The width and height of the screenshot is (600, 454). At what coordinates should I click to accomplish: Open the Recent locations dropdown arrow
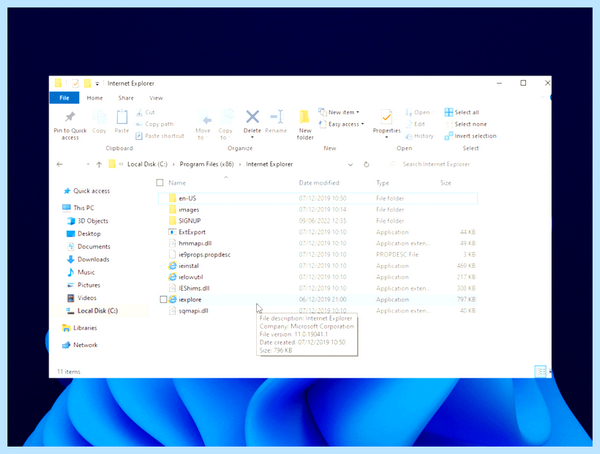[88, 164]
